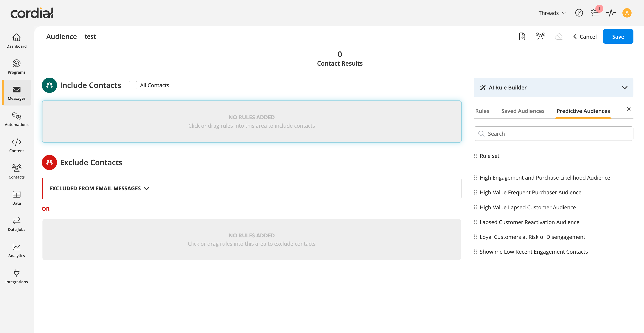644x333 pixels.
Task: Select High Engagement and Purchase Likelihood Audience
Action: (x=544, y=177)
